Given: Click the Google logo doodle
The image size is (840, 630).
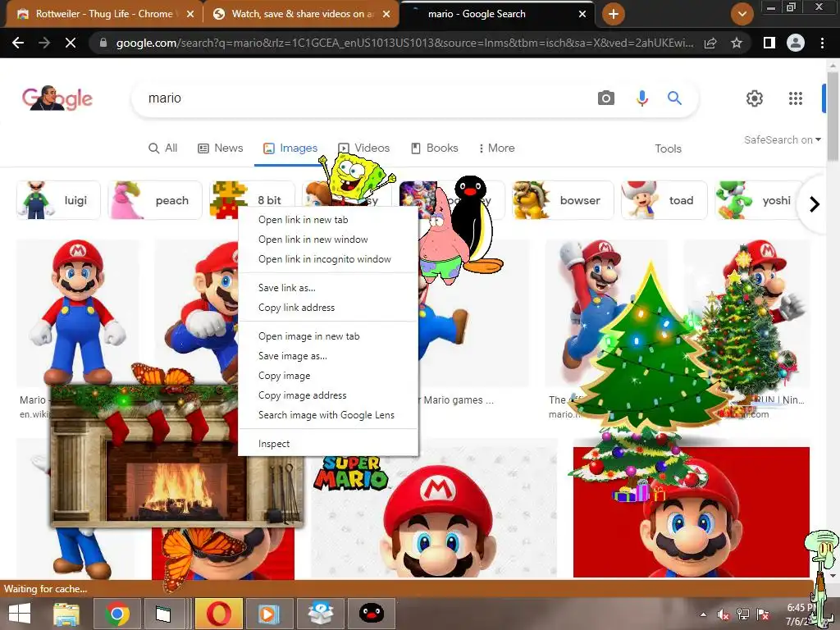Looking at the screenshot, I should pyautogui.click(x=57, y=98).
